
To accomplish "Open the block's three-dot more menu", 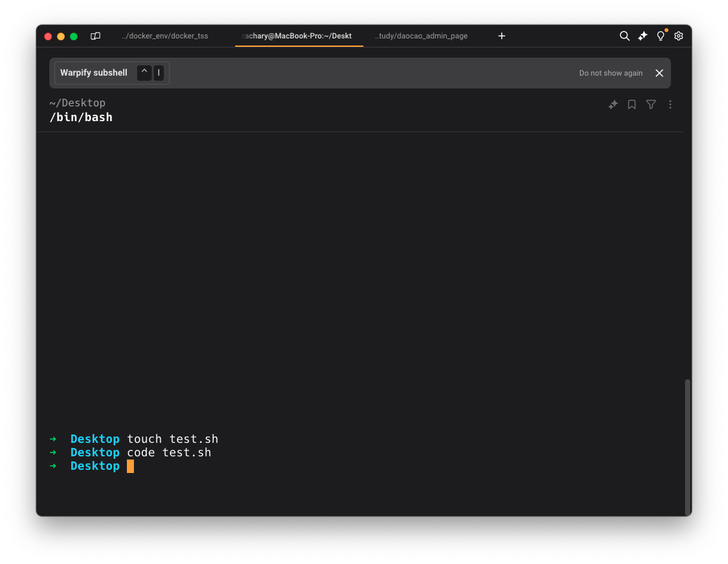I will tap(670, 104).
